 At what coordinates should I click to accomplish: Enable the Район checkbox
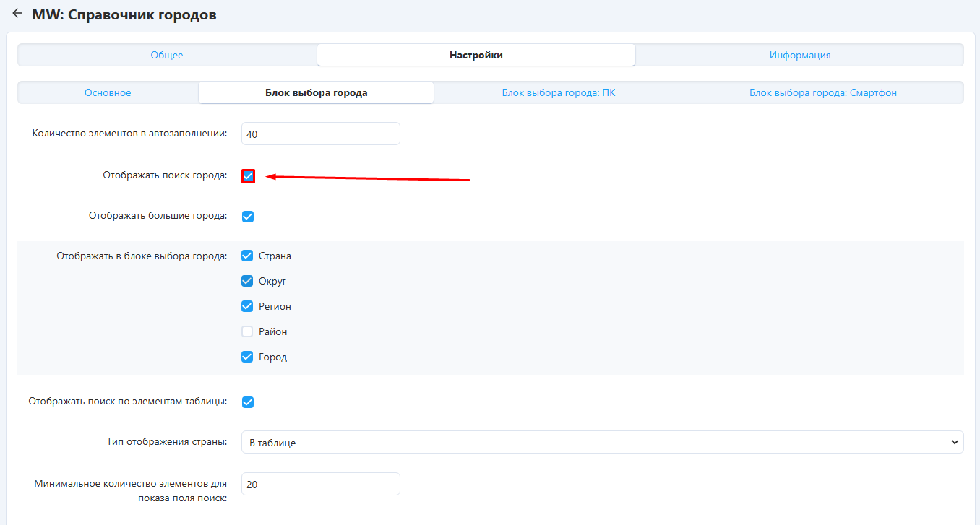(247, 331)
